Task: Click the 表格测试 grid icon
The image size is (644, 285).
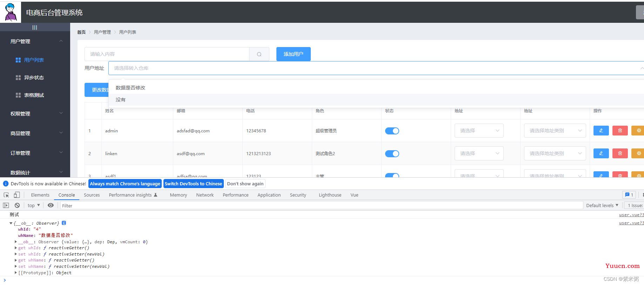Action: [18, 95]
